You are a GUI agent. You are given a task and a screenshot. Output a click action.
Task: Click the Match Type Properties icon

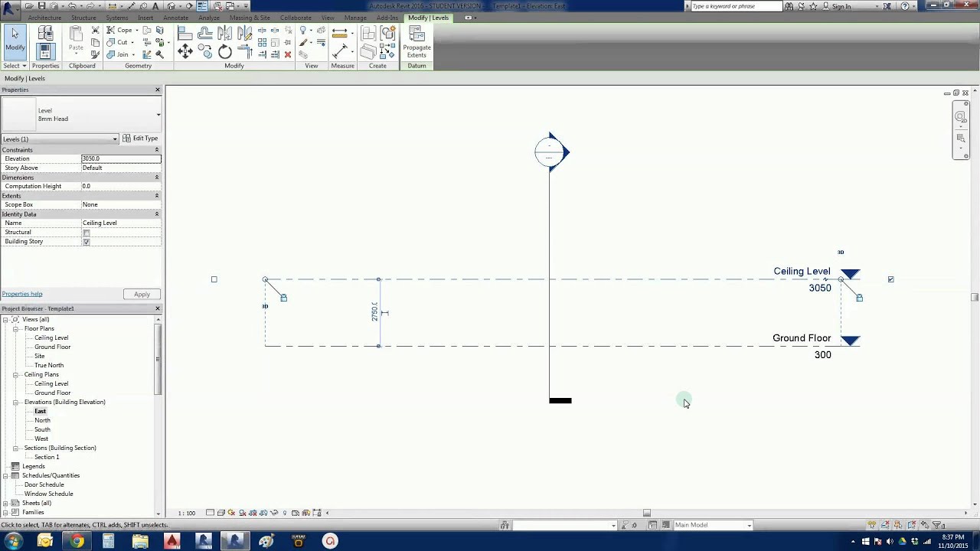pyautogui.click(x=95, y=54)
